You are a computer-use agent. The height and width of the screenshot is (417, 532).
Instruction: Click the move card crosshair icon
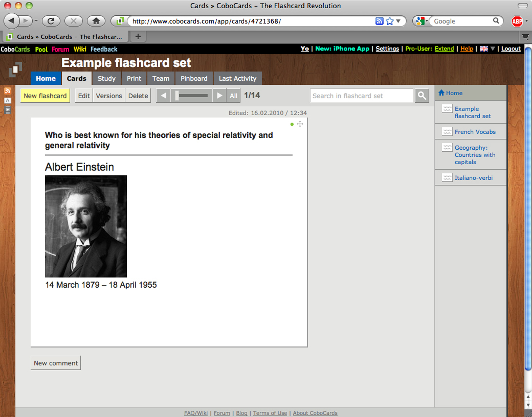300,124
